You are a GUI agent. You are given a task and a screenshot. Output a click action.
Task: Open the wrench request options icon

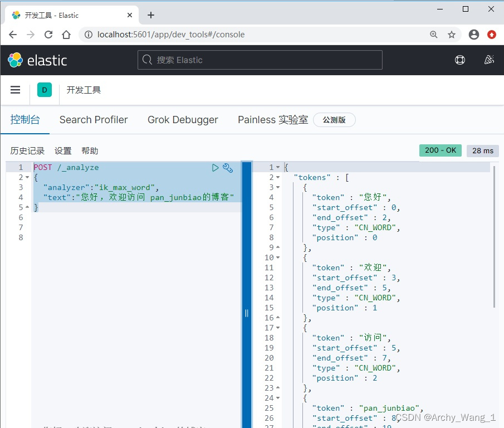(x=228, y=167)
